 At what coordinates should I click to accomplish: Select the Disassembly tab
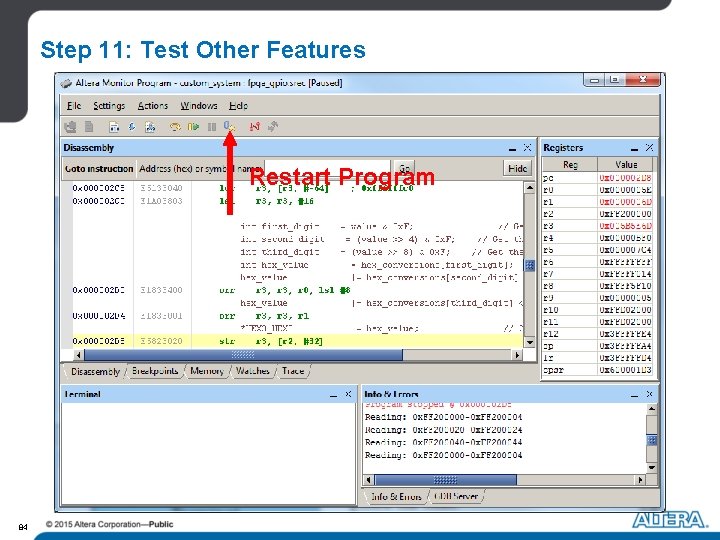(x=95, y=371)
